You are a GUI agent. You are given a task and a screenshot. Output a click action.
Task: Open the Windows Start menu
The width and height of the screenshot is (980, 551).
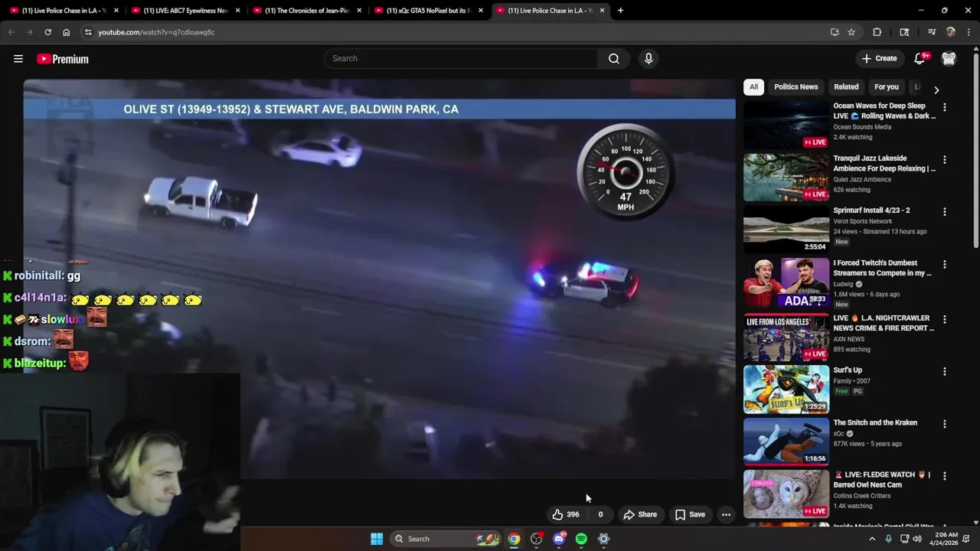pyautogui.click(x=377, y=539)
